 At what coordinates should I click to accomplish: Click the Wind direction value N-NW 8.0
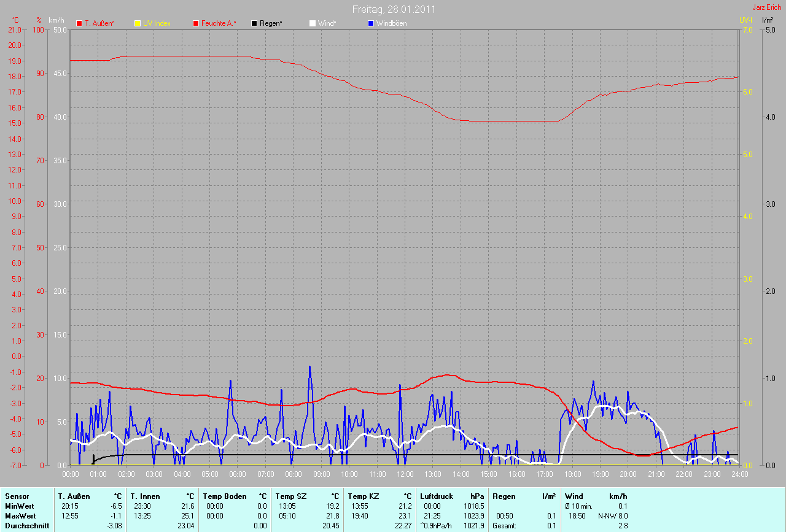click(x=613, y=516)
